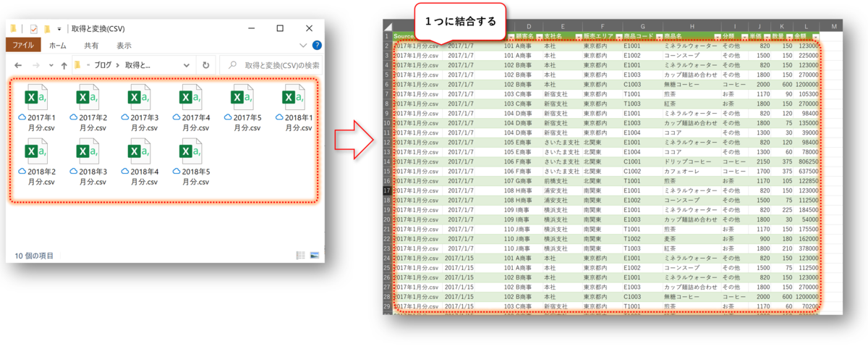Click 806250 amount cell

(808, 161)
